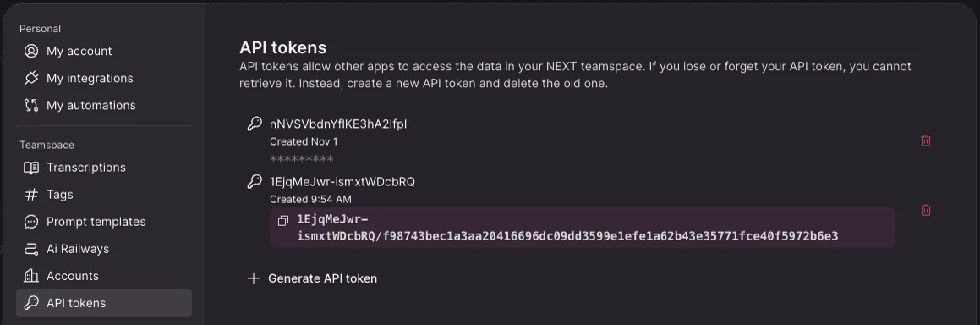Viewport: 980px width, 325px height.
Task: Click the plus icon beside Generate API token
Action: [x=253, y=278]
